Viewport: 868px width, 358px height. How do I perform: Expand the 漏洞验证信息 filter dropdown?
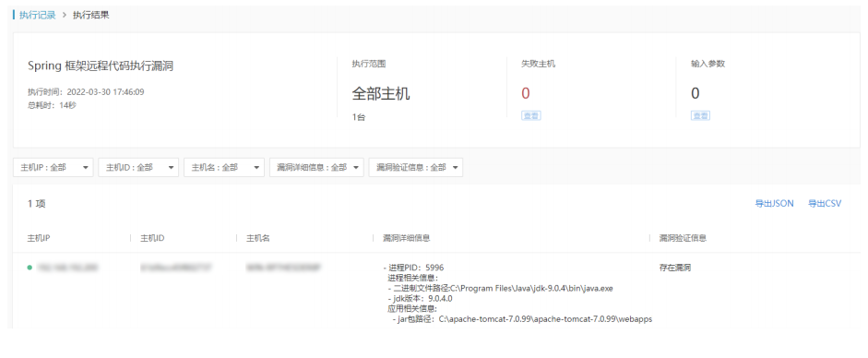[x=416, y=168]
